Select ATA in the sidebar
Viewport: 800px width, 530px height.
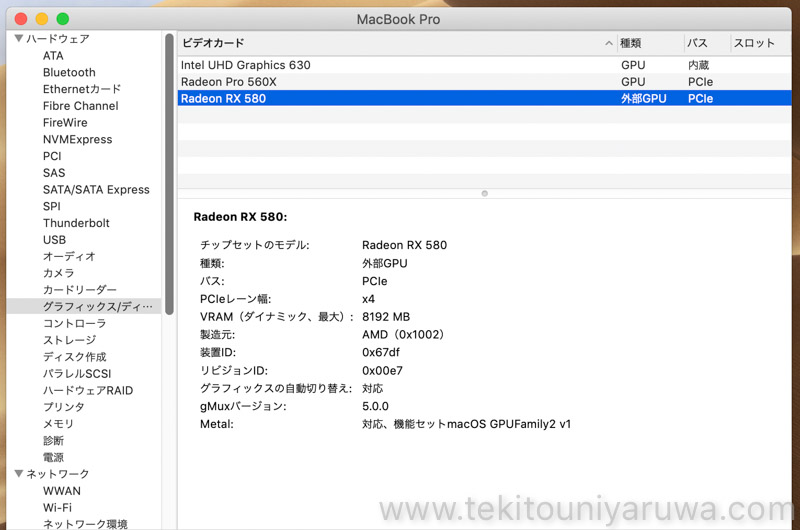53,56
